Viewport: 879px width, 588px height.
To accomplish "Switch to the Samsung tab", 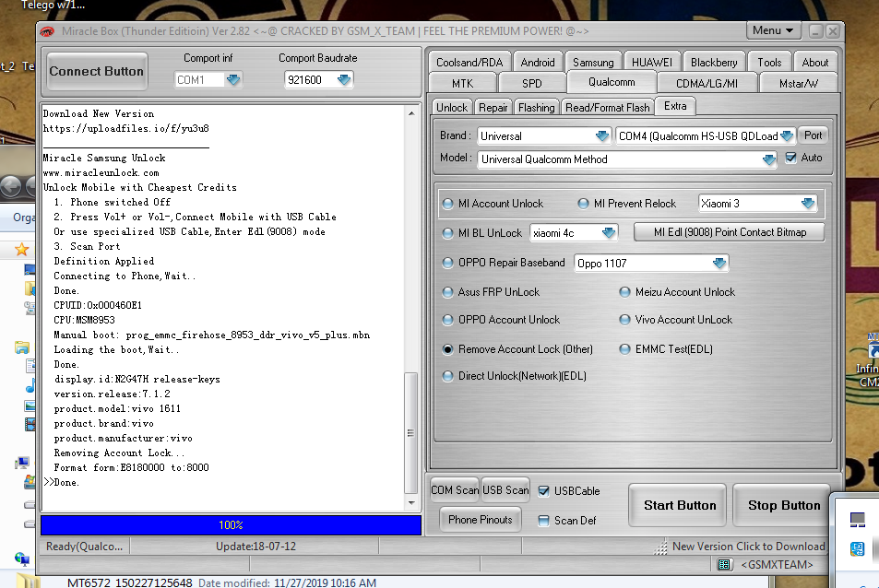I will 593,62.
